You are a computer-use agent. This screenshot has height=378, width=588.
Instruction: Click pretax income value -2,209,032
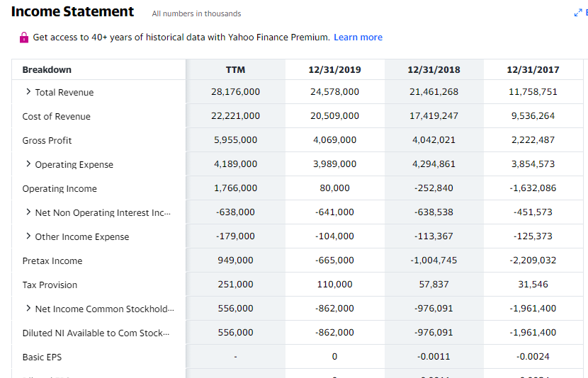click(533, 260)
